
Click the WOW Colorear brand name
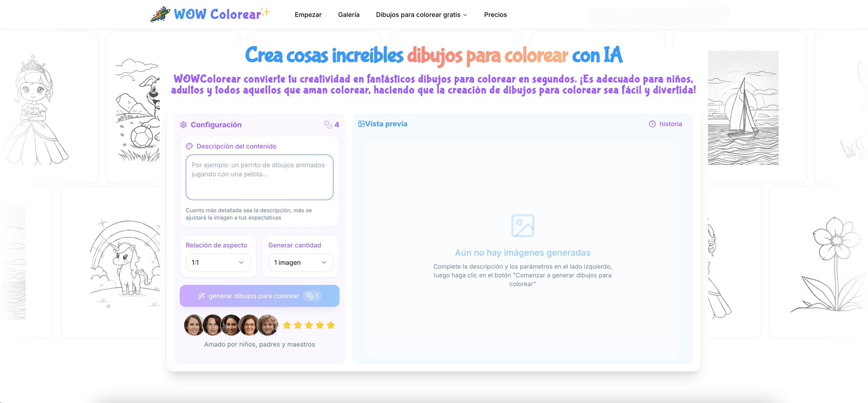[218, 14]
